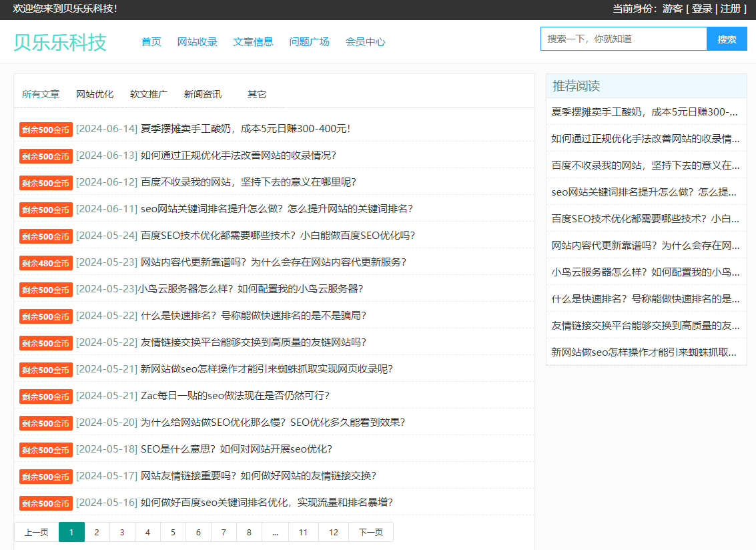Select the 软文推广 category tab
The width and height of the screenshot is (756, 550).
(149, 94)
